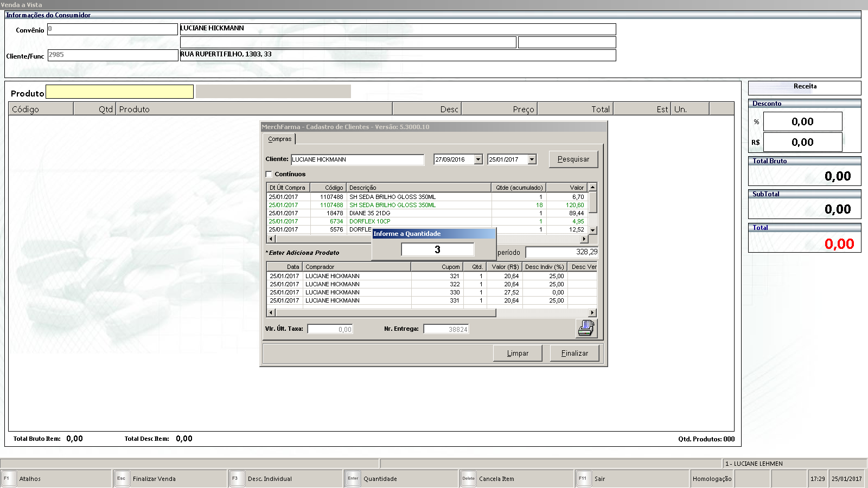Click the Enter Quantidade key icon
The width and height of the screenshot is (868, 488).
coord(353,479)
